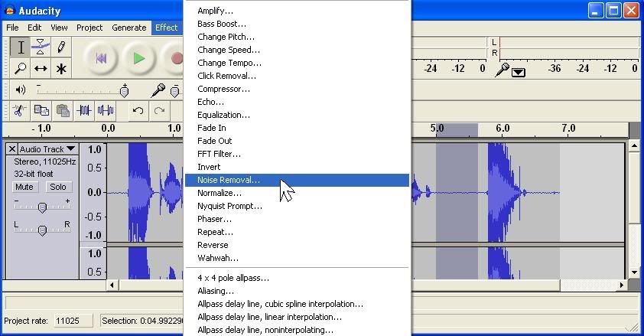
Task: Choose Amplify... effect
Action: (297, 11)
